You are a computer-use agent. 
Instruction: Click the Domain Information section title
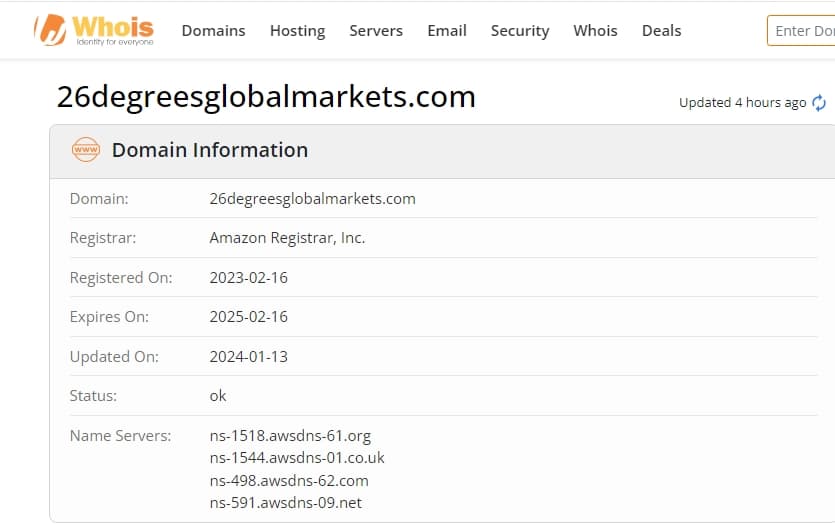click(210, 150)
